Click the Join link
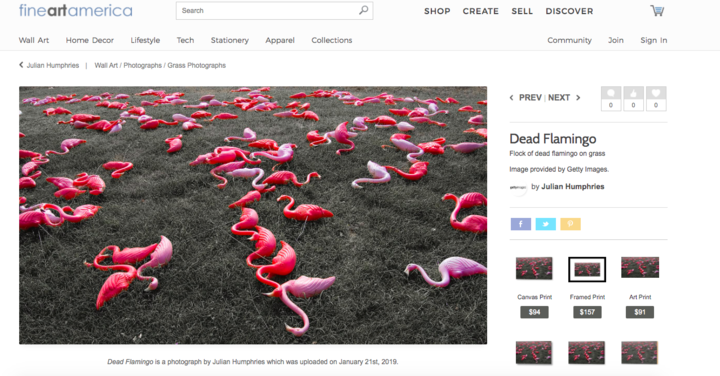720x376 pixels. click(x=616, y=40)
